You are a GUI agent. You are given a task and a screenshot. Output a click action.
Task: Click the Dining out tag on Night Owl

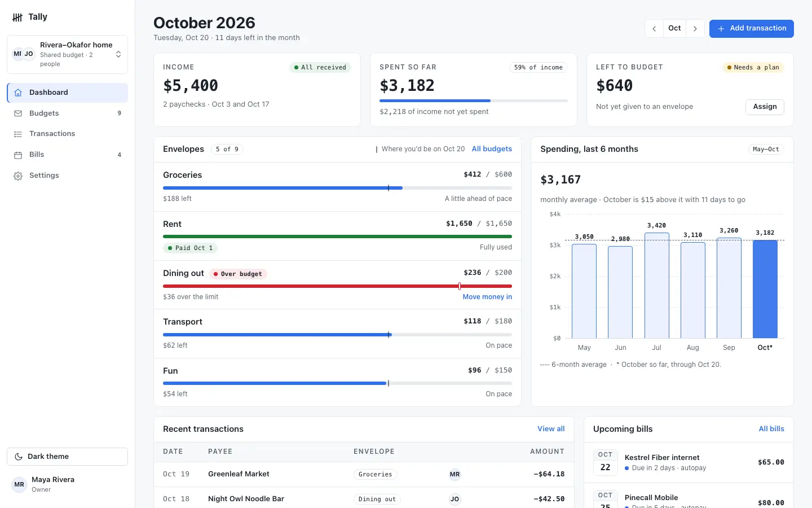377,500
